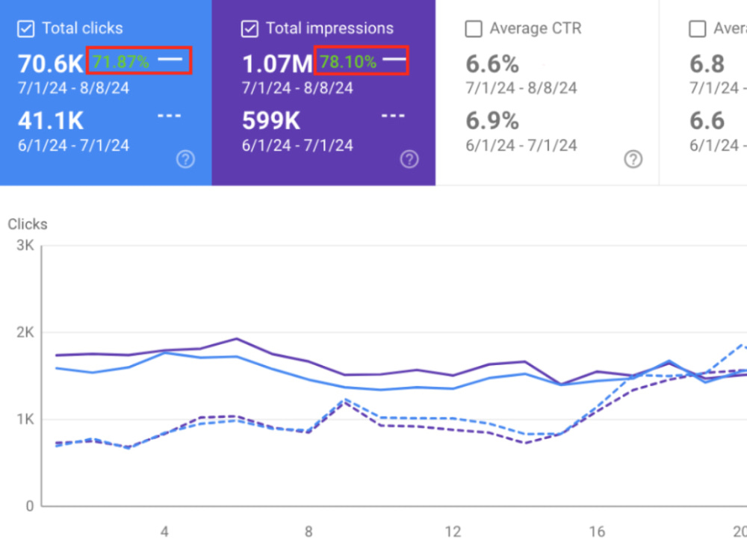
Task: Click the x-axis label 8
Action: click(309, 532)
